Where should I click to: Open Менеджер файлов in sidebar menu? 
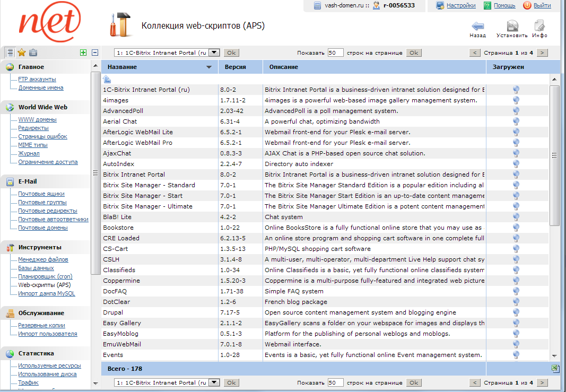[43, 259]
